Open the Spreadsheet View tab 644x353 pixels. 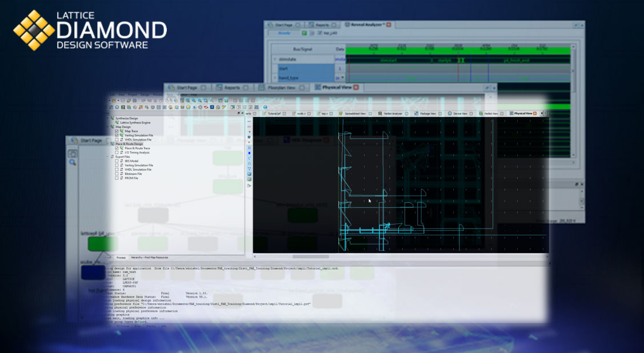[355, 113]
